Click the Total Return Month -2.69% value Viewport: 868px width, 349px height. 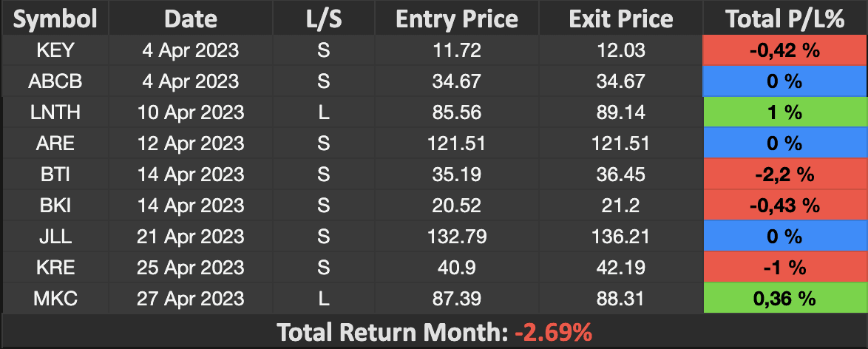[x=553, y=332]
